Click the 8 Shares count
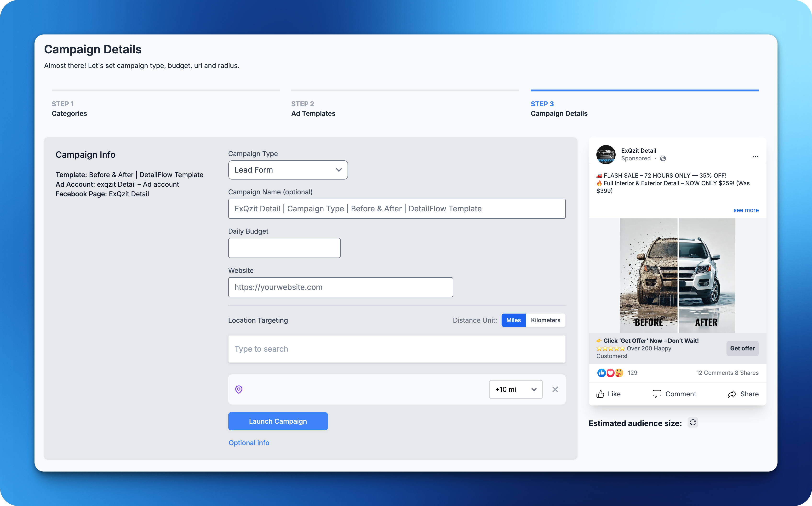Image resolution: width=812 pixels, height=506 pixels. [747, 372]
